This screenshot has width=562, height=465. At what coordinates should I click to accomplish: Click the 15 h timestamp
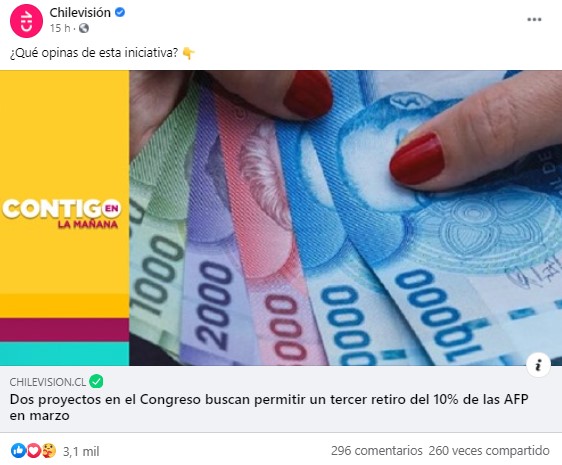coord(60,28)
